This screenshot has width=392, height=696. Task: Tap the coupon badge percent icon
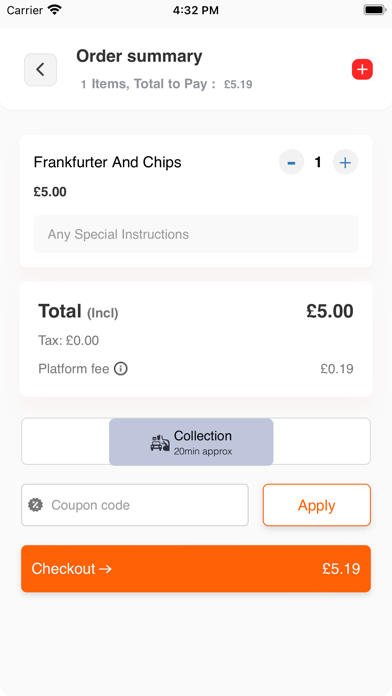click(36, 505)
